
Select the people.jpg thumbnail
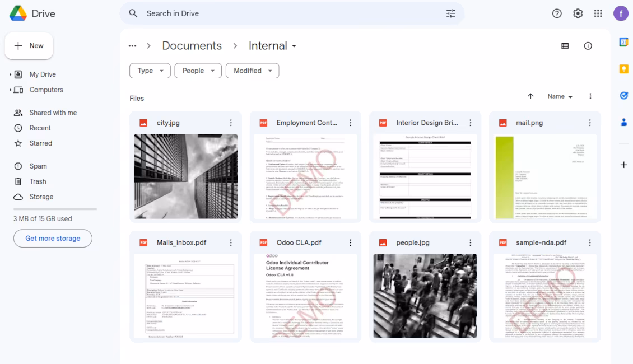coord(425,296)
